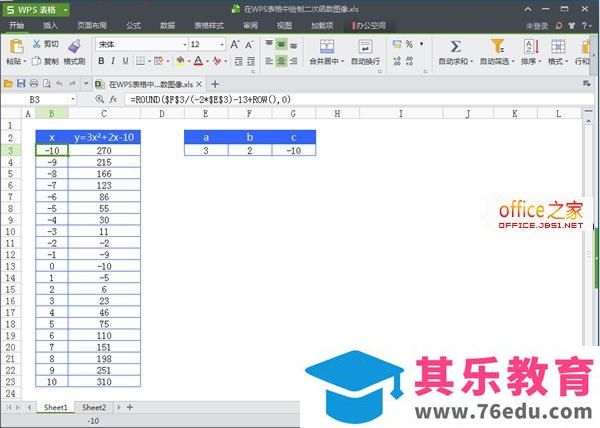
Task: Open the 开始 ribbon tab
Action: point(17,26)
